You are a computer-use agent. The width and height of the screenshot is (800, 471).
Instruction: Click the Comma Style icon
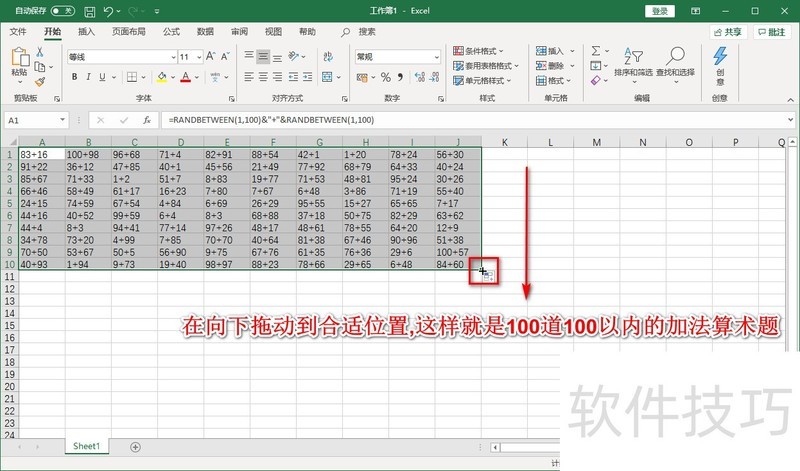(x=400, y=77)
